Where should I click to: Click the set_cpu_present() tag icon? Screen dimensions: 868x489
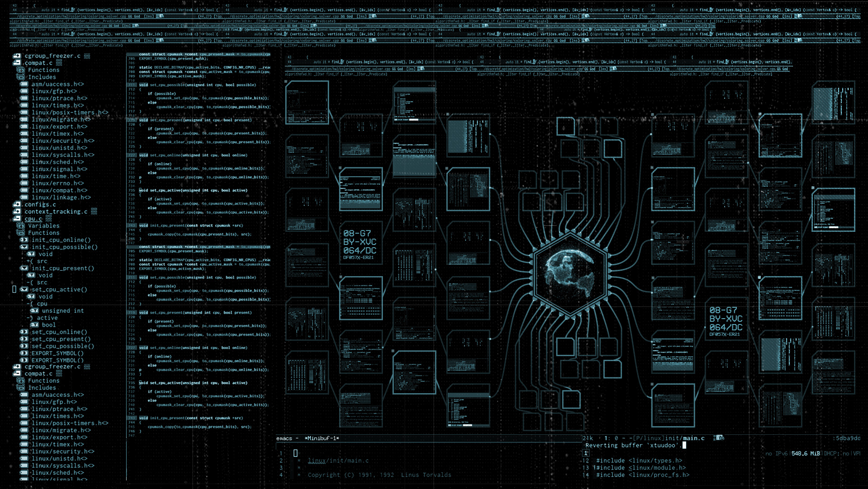click(24, 339)
